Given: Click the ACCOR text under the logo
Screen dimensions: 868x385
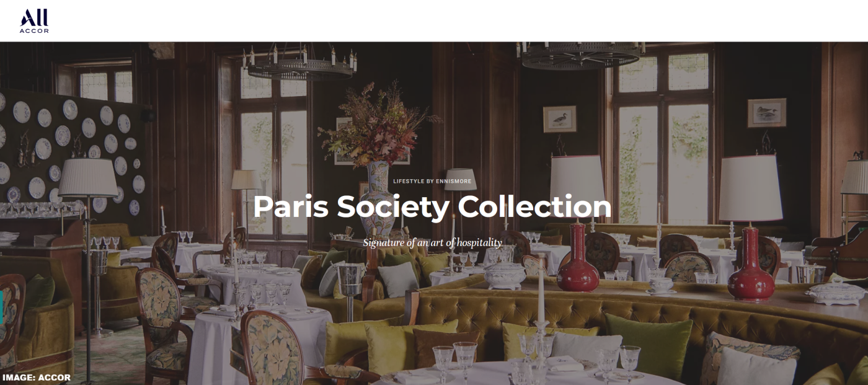Looking at the screenshot, I should click(x=34, y=30).
